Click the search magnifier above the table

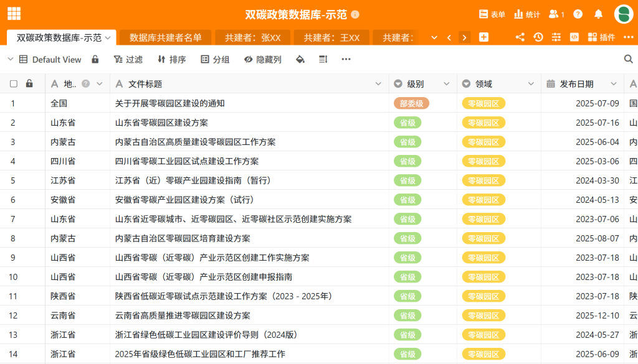pyautogui.click(x=627, y=59)
